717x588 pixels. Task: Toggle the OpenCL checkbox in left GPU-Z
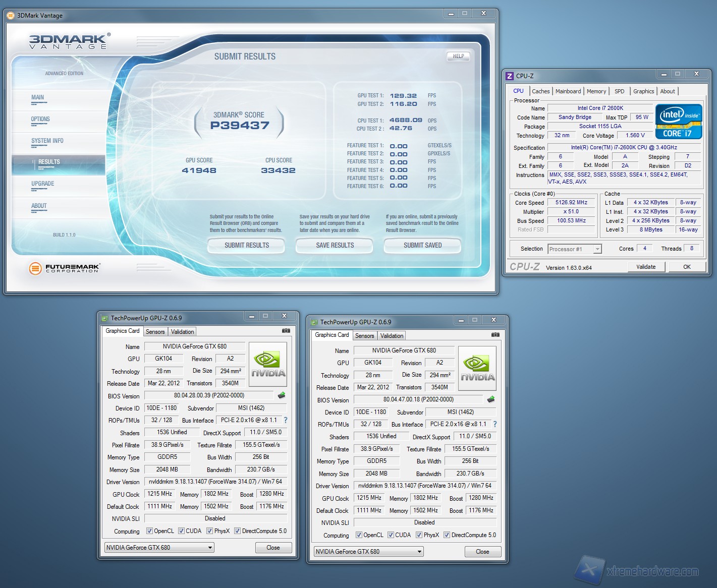point(149,531)
